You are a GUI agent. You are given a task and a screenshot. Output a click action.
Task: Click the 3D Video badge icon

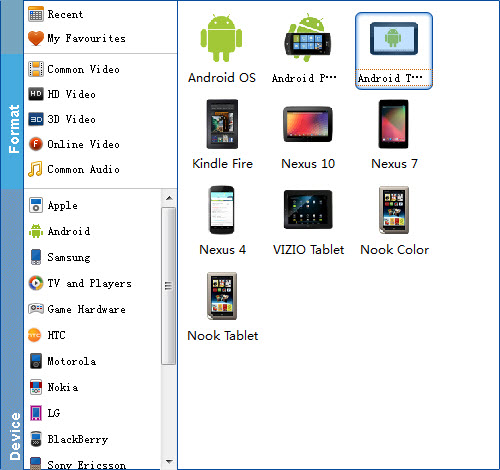pyautogui.click(x=36, y=119)
